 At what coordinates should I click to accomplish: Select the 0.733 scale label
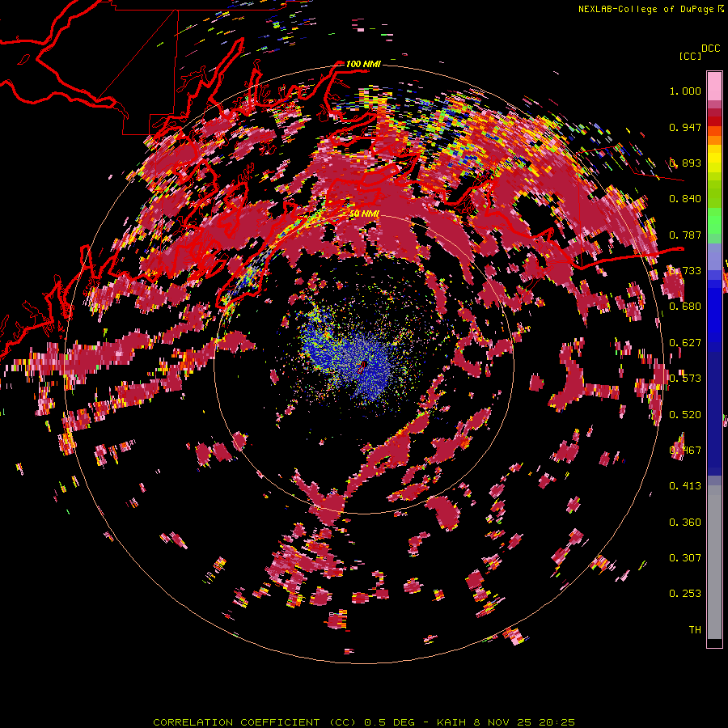point(685,271)
